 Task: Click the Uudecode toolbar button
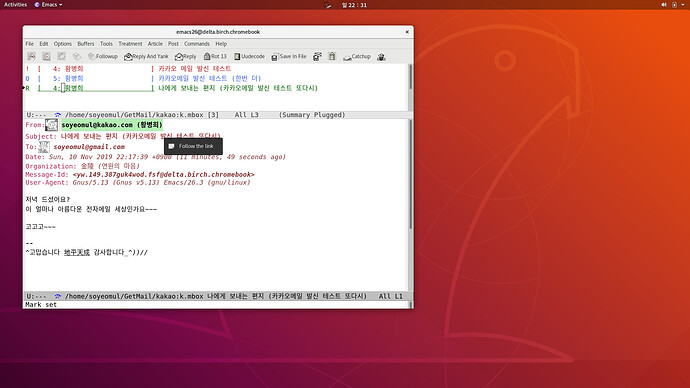[249, 56]
